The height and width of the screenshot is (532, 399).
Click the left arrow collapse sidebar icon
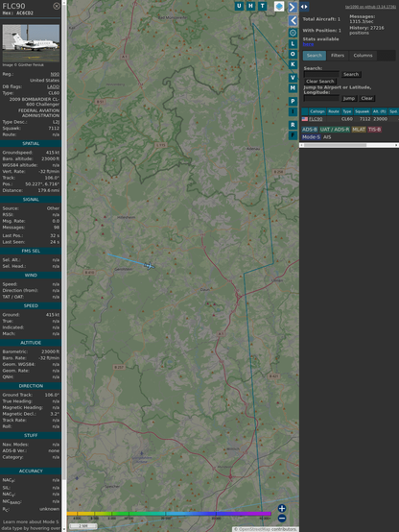click(293, 21)
